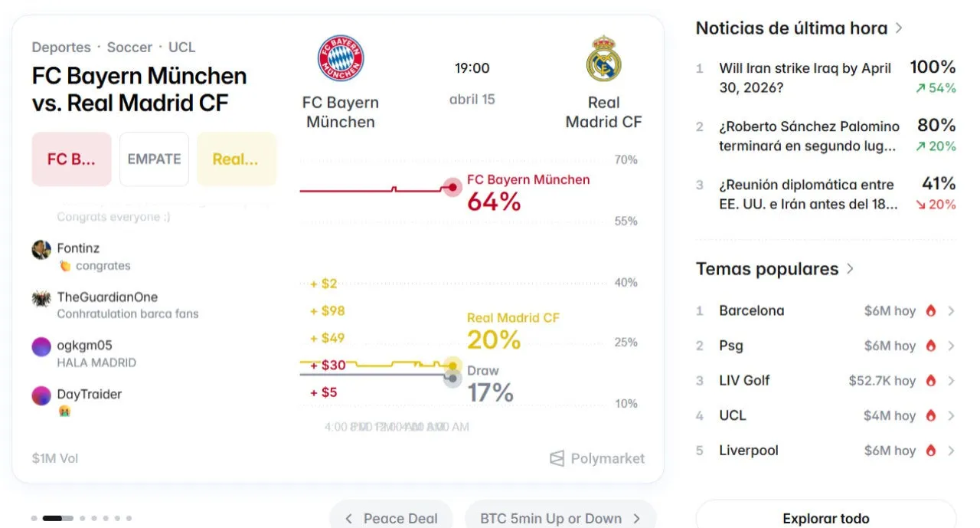Click the fire icon beside Barcelona

(931, 311)
